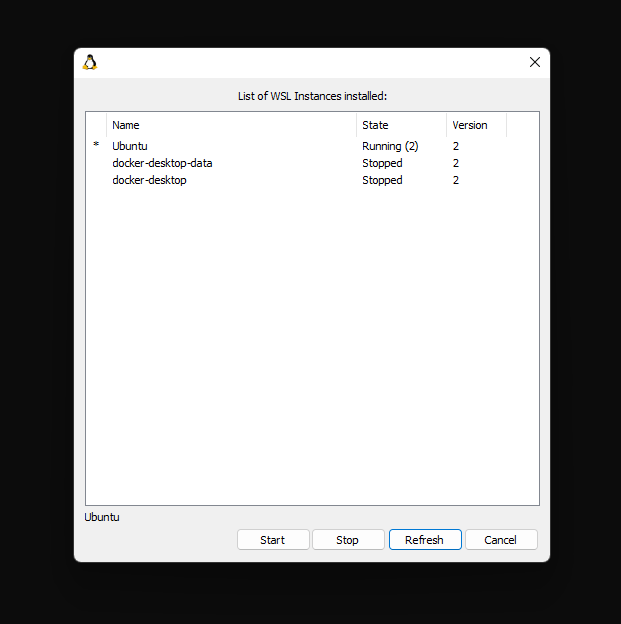The image size is (621, 624).
Task: Sort list by Version column header
Action: tap(476, 125)
